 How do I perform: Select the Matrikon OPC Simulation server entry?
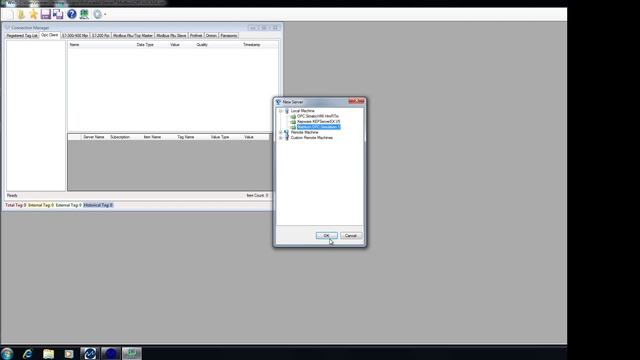[x=318, y=127]
